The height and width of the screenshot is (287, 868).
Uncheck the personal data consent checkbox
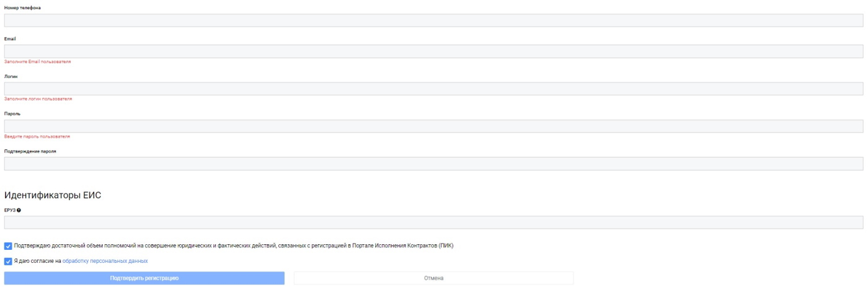pyautogui.click(x=7, y=261)
